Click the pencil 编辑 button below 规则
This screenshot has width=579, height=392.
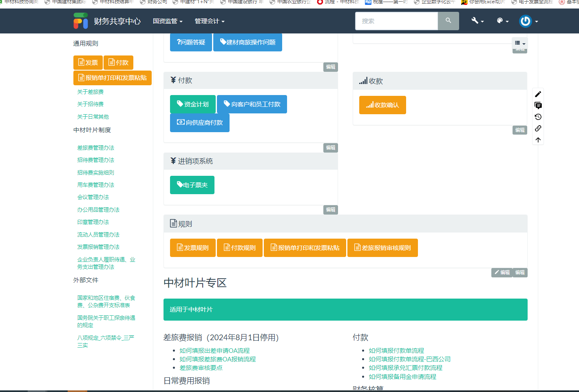coord(502,272)
